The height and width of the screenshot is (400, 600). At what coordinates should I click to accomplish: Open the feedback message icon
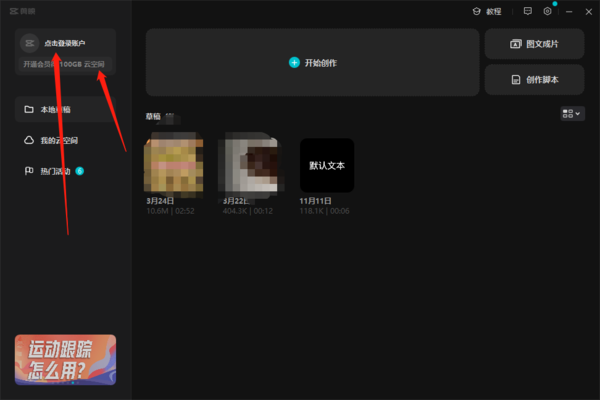528,11
